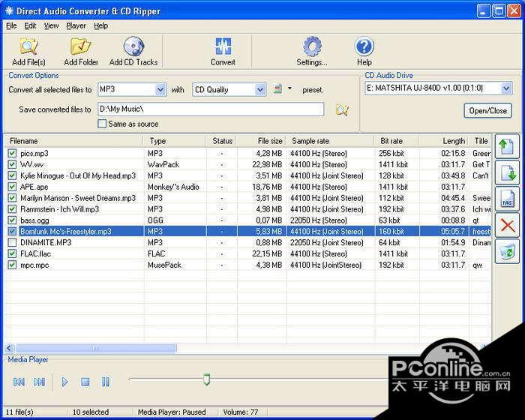Viewport: 525px width, 420px height.
Task: Sort by Bit rate column header
Action: coord(397,141)
